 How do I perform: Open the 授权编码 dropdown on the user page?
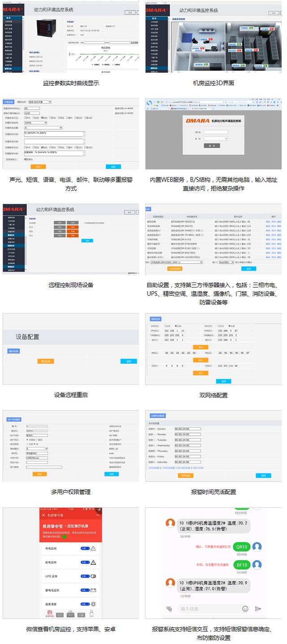[37, 448]
